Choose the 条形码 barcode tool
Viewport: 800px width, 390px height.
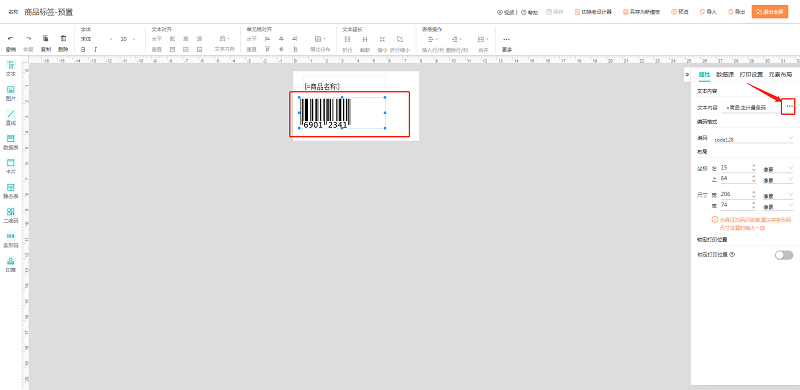click(10, 240)
